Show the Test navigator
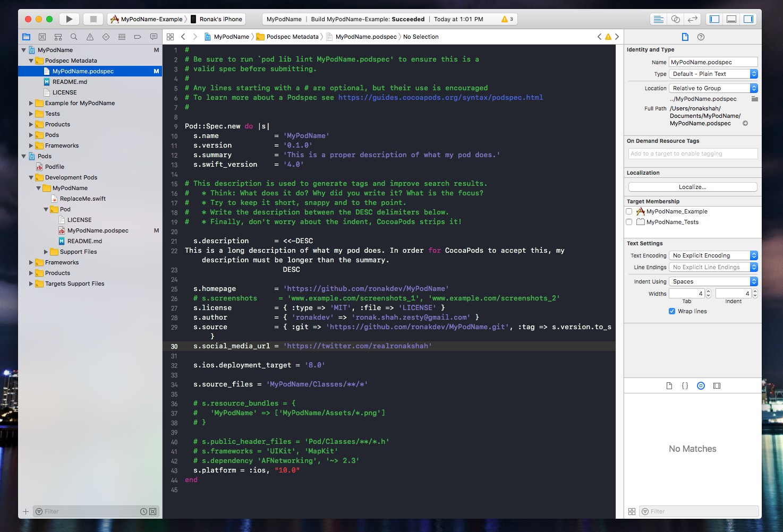This screenshot has width=783, height=532. (106, 37)
